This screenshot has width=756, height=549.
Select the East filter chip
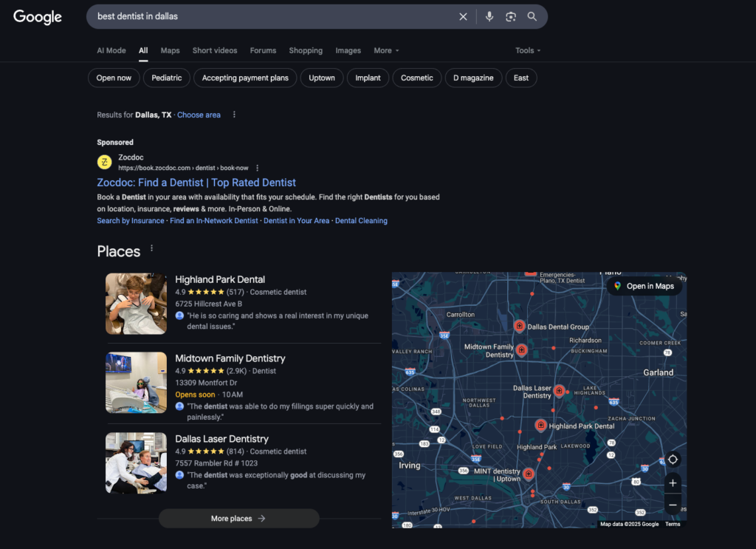(x=521, y=78)
